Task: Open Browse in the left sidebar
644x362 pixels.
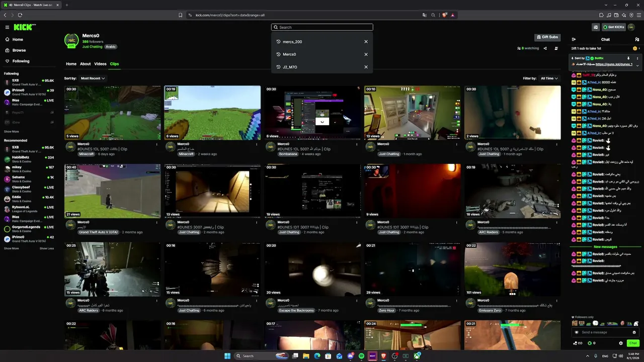Action: click(x=19, y=50)
